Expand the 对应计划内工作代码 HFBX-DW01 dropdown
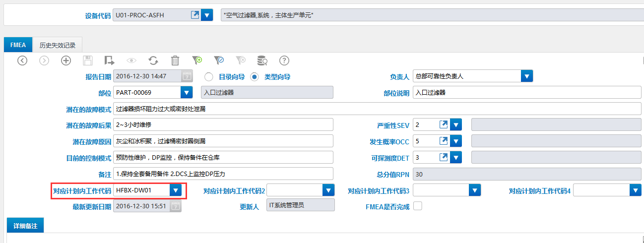Screen dimensions: 644x243 click(176, 190)
